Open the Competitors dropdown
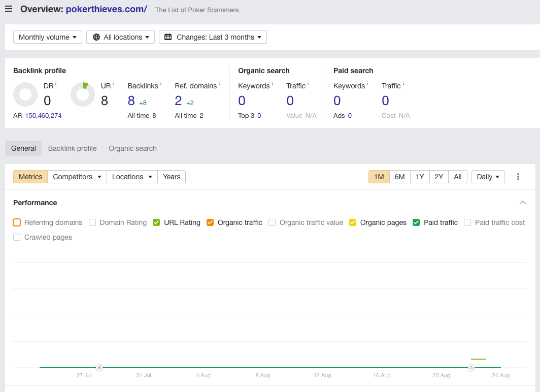 [77, 177]
